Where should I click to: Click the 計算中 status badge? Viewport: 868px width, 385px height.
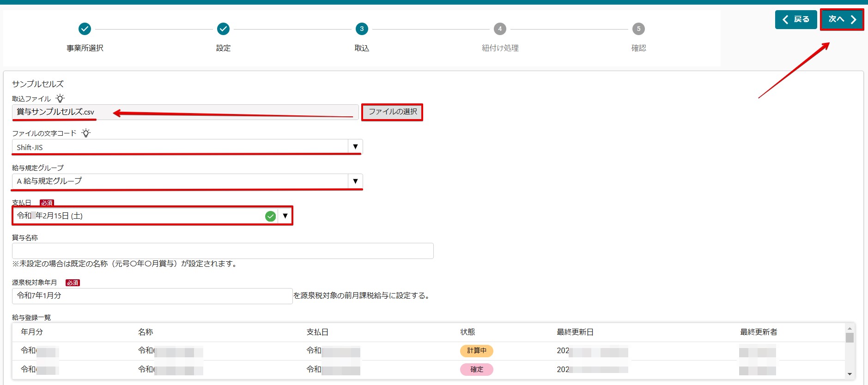pos(476,351)
